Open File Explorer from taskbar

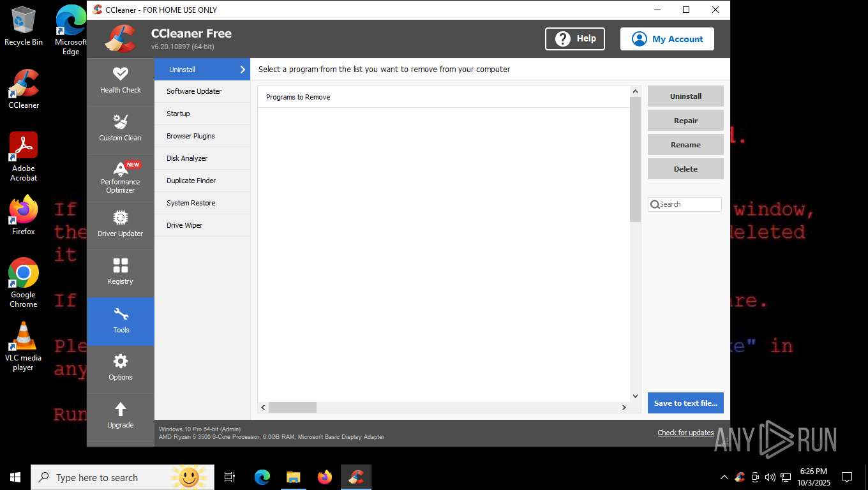293,477
